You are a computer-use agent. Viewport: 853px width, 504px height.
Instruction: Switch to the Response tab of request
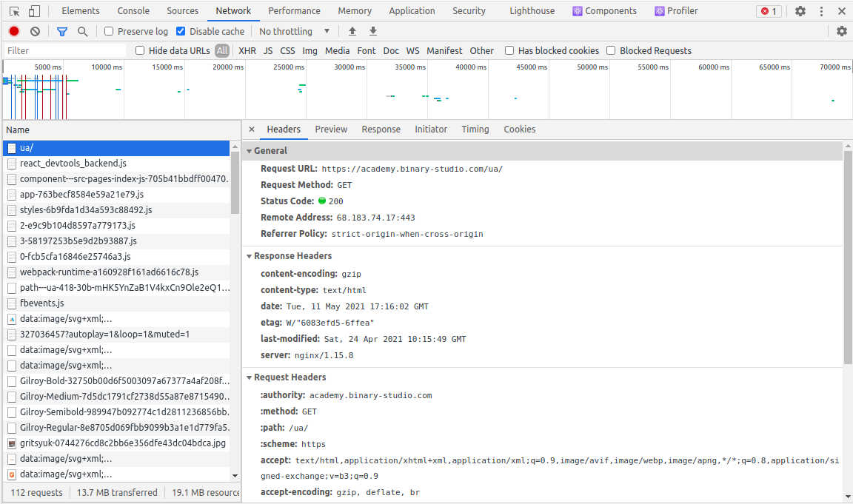(381, 130)
